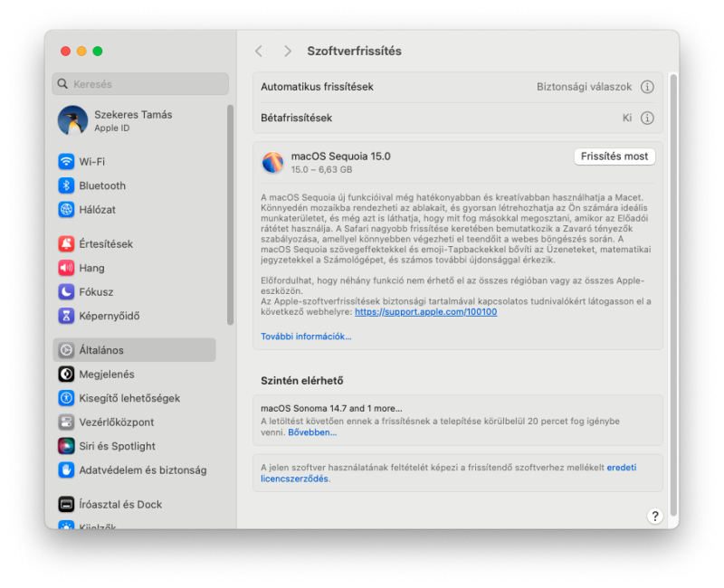This screenshot has width=724, height=588.
Task: Click the Biztonsági válaszok value
Action: pos(584,87)
